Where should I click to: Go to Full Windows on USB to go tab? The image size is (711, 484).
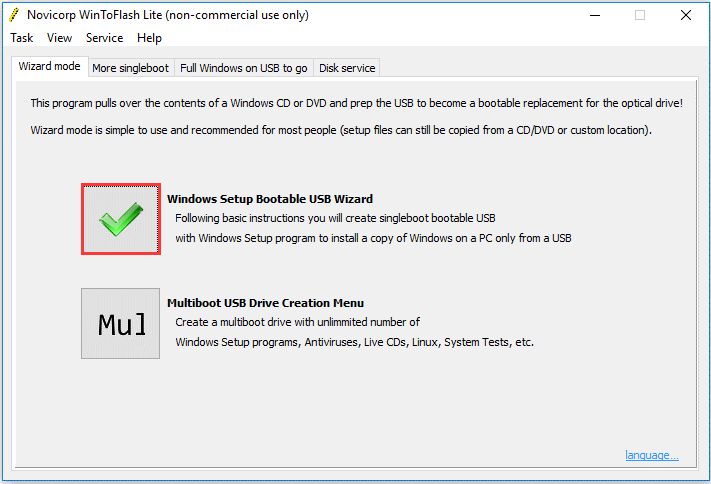[243, 68]
